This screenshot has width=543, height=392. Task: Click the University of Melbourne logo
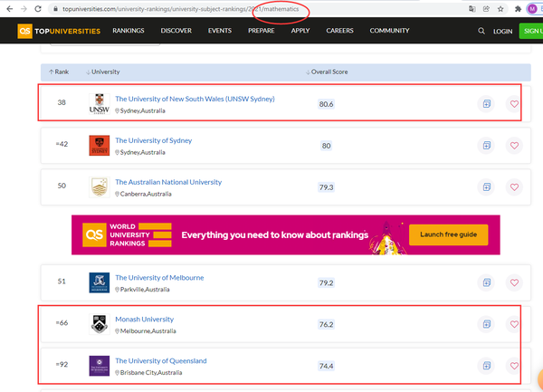click(x=100, y=282)
